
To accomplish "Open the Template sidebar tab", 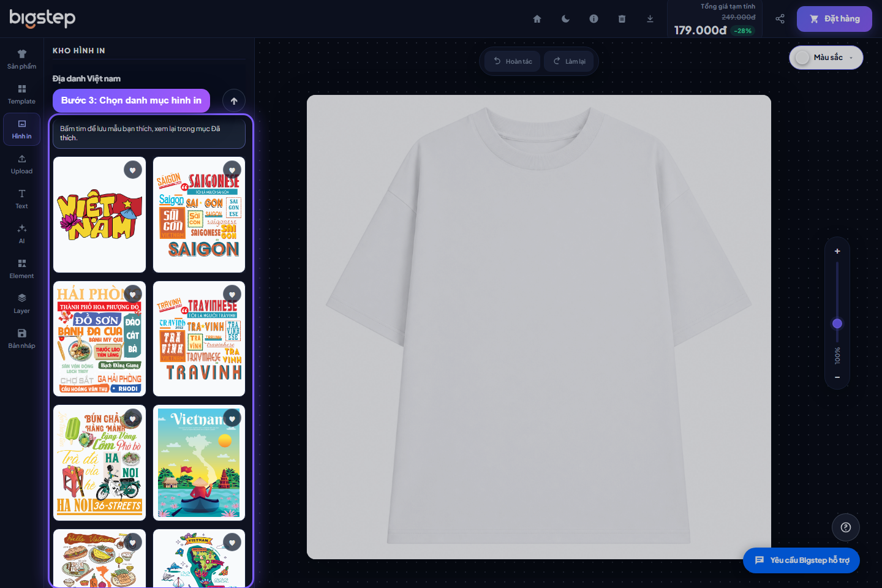I will [x=22, y=94].
